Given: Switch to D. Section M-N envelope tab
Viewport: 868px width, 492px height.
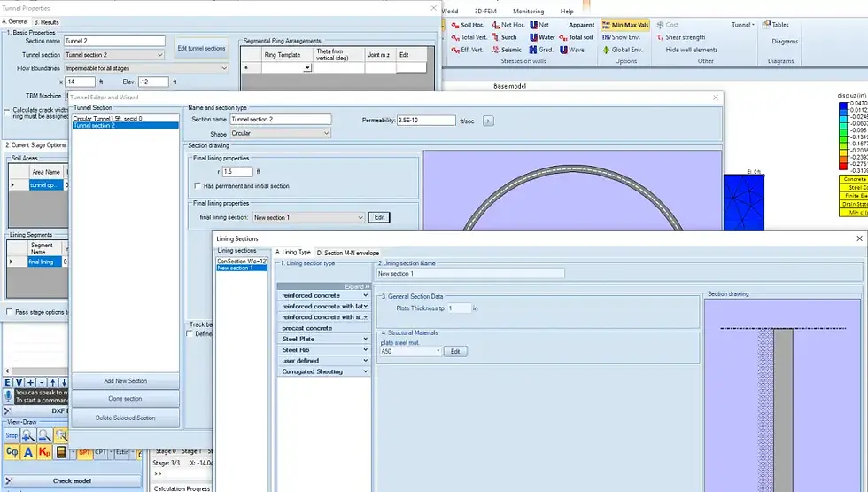Looking at the screenshot, I should 347,253.
